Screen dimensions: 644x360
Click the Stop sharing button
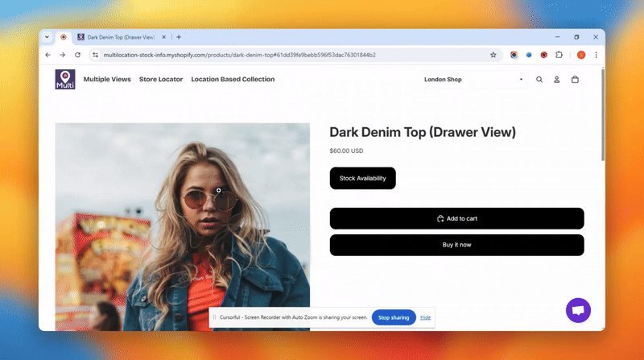(x=394, y=317)
